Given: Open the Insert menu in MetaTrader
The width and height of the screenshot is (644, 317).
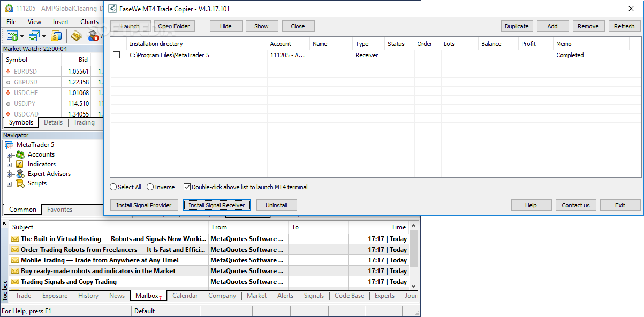Looking at the screenshot, I should coord(60,22).
